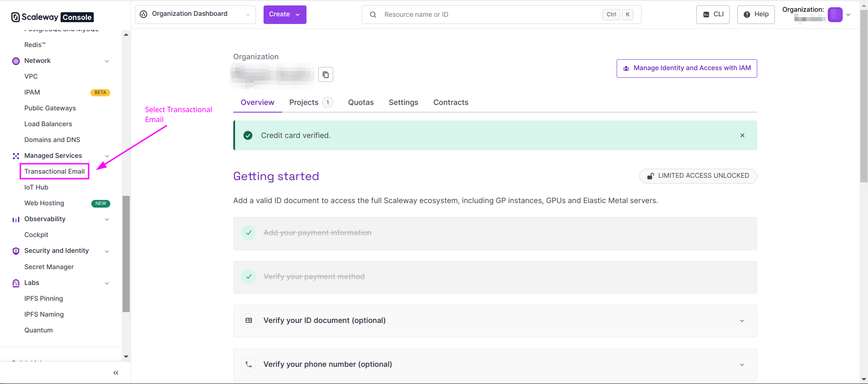Click the green check icon in banner

[x=248, y=135]
